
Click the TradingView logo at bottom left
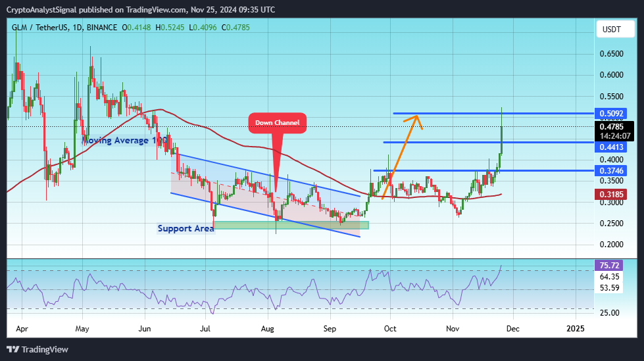point(37,350)
